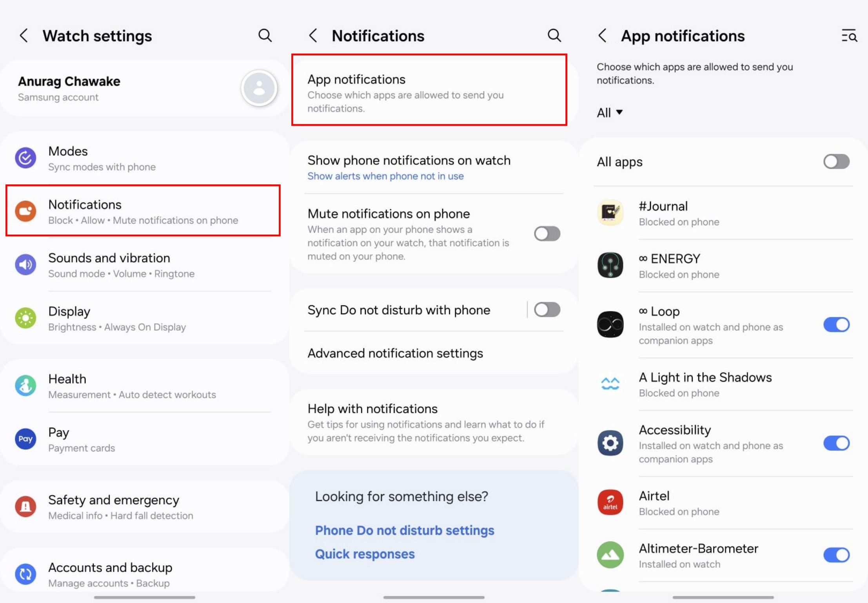Open Health settings via its icon
868x603 pixels.
pos(25,385)
